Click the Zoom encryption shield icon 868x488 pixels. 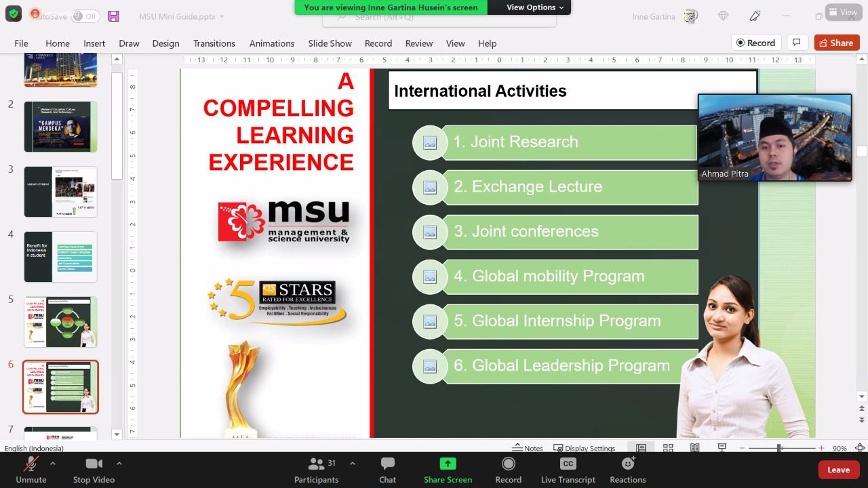[14, 14]
